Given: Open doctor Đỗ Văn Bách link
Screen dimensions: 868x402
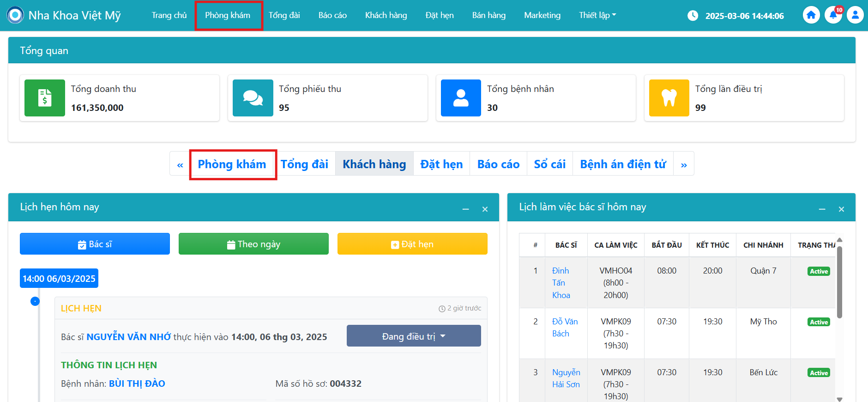Looking at the screenshot, I should (x=565, y=327).
